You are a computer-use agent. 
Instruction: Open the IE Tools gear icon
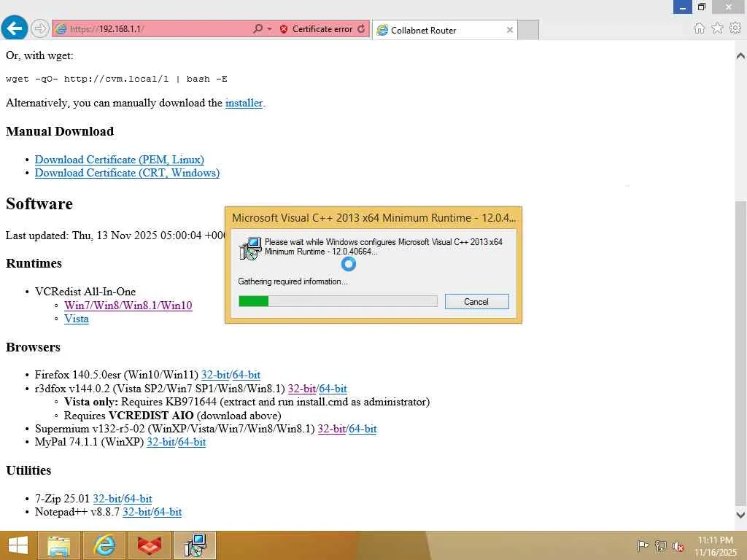pyautogui.click(x=735, y=28)
